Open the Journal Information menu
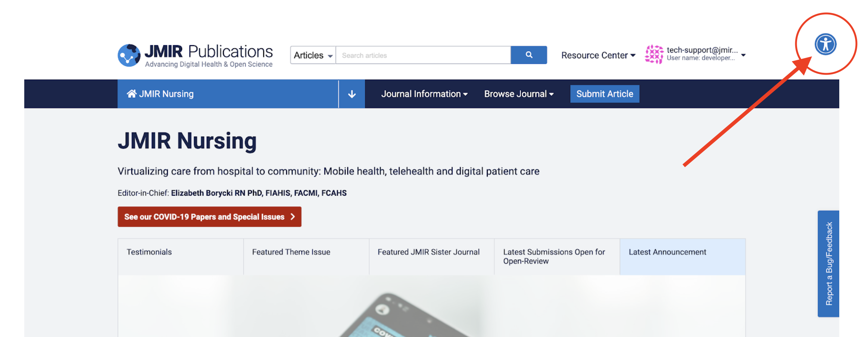868x337 pixels. (x=424, y=94)
